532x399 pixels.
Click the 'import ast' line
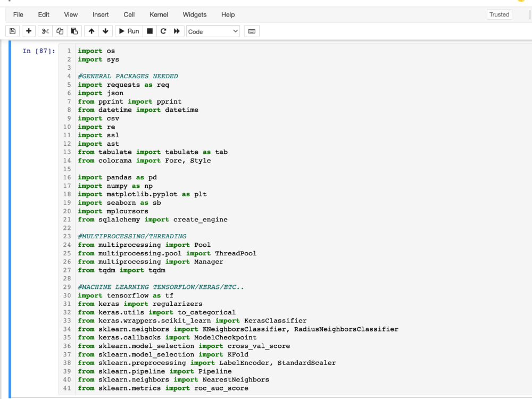[98, 144]
